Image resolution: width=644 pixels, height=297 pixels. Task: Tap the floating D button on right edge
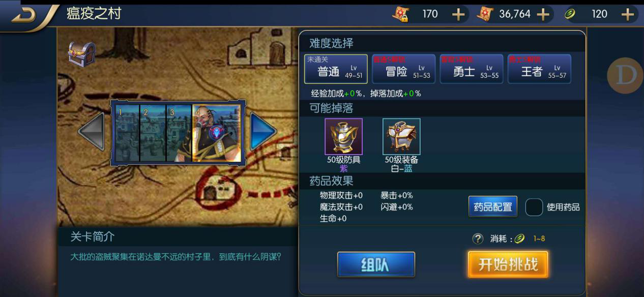[625, 75]
